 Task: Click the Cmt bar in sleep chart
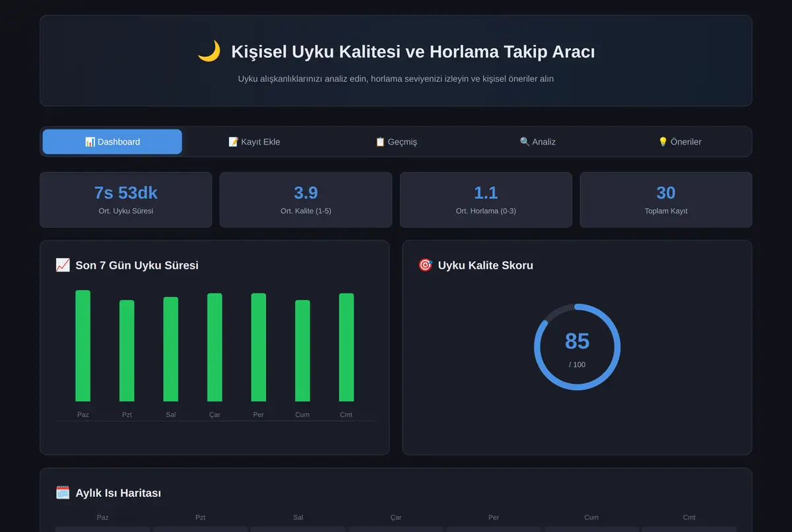tap(346, 347)
